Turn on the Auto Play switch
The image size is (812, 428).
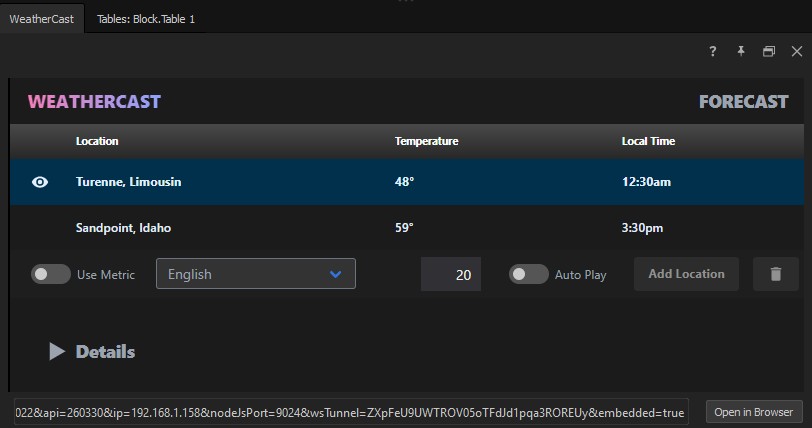pyautogui.click(x=529, y=274)
